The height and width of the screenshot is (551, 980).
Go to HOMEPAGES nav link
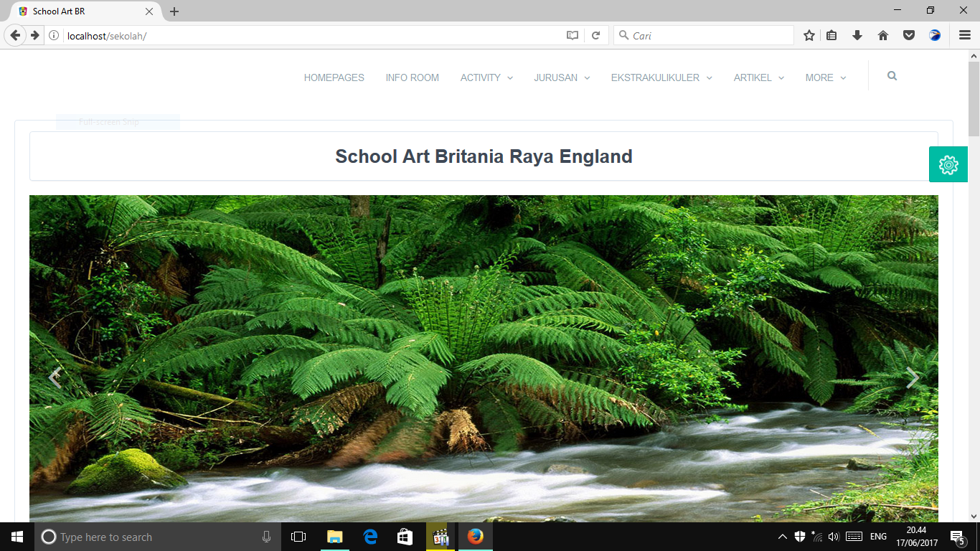pos(334,77)
